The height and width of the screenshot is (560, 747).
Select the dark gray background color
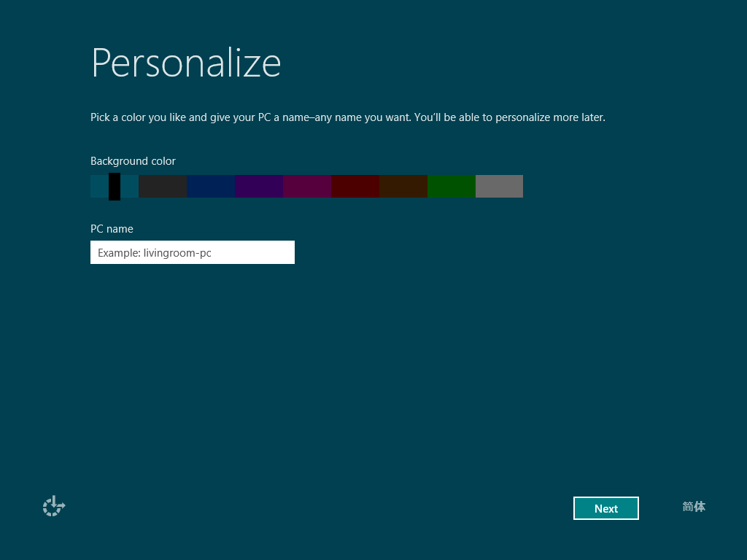(x=163, y=186)
